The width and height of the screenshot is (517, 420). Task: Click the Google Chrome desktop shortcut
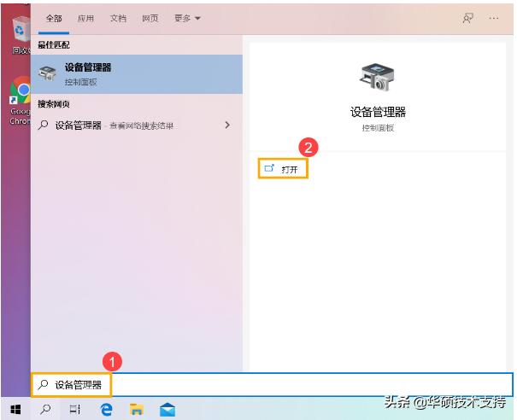[17, 98]
